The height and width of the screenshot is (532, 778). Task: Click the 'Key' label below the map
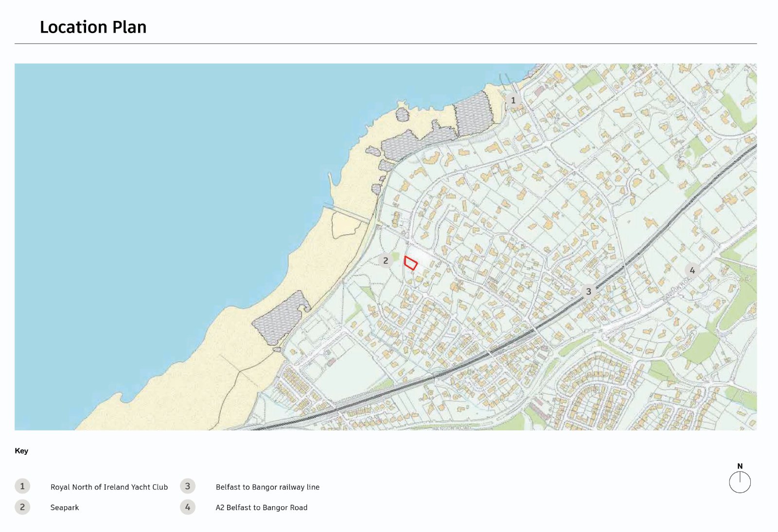tap(21, 451)
